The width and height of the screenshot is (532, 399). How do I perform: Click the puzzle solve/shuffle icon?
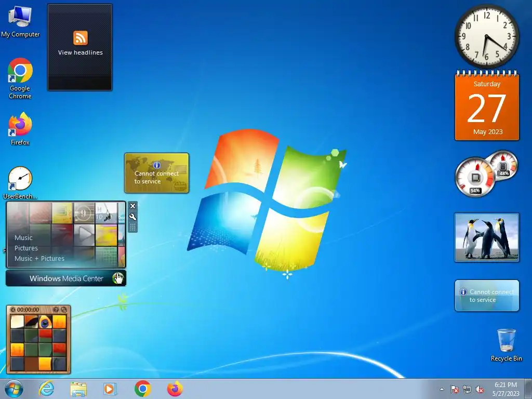point(63,310)
